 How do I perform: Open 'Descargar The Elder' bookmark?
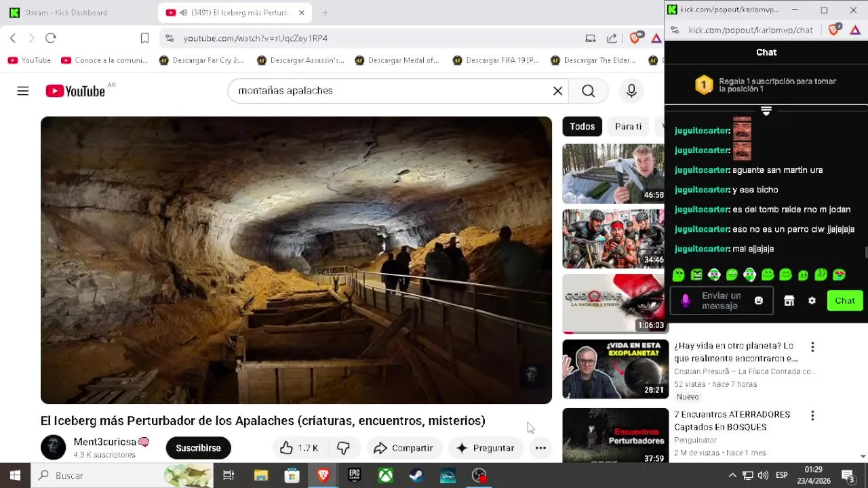point(593,60)
